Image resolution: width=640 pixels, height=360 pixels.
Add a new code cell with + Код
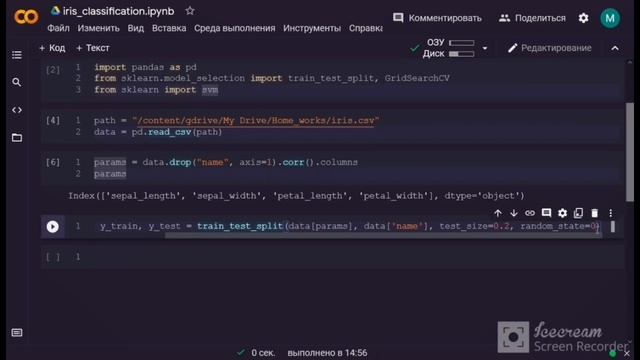click(52, 48)
